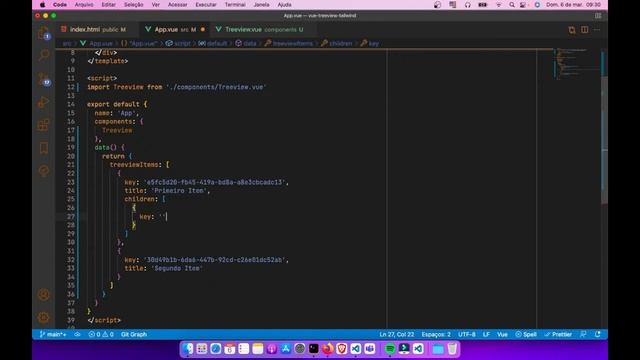
Task: Open Downloads folder in the Dock
Action: (438, 349)
